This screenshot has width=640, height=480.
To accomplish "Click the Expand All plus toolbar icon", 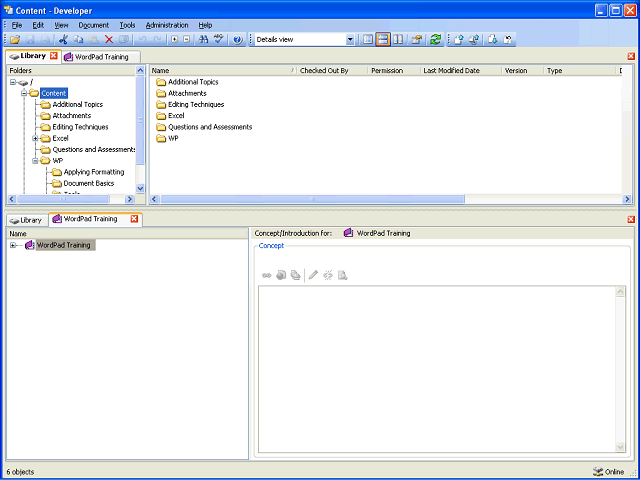I will [x=175, y=40].
